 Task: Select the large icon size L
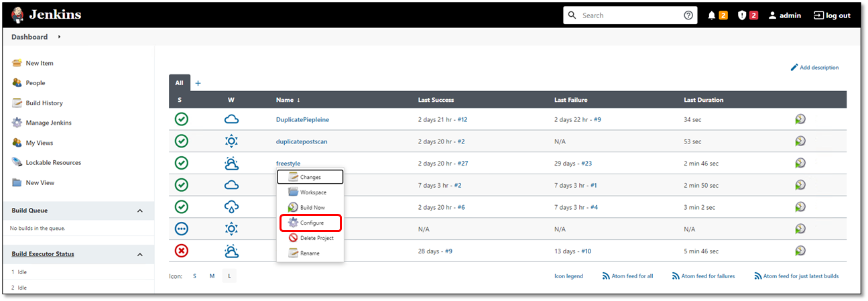(x=229, y=276)
